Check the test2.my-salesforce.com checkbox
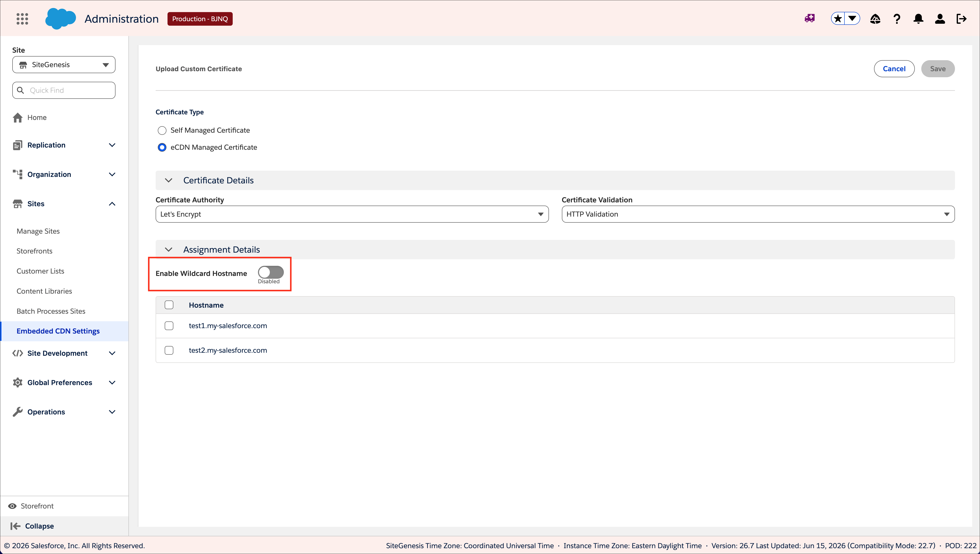980x554 pixels. click(x=169, y=350)
